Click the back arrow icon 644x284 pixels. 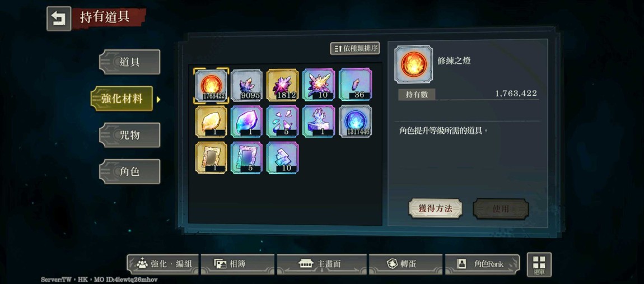pos(59,18)
